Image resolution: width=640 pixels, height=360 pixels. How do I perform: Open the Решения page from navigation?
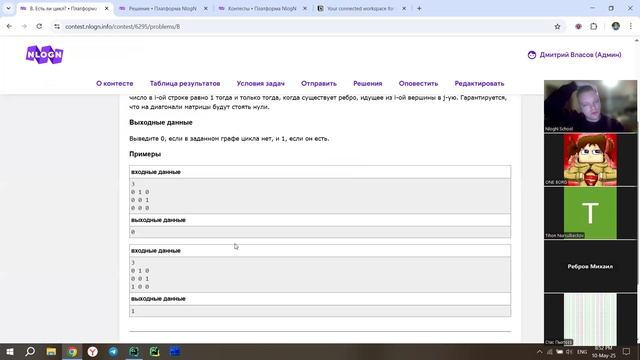(367, 83)
